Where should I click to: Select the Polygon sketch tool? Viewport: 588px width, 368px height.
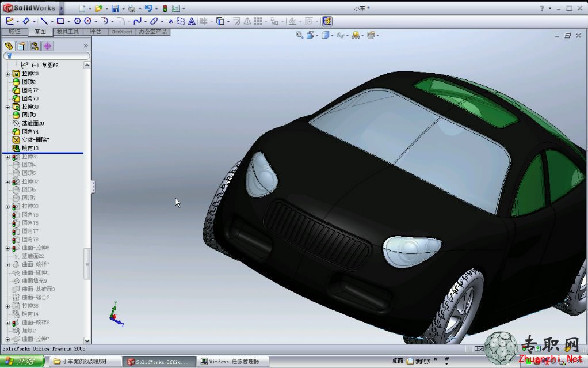pyautogui.click(x=77, y=21)
